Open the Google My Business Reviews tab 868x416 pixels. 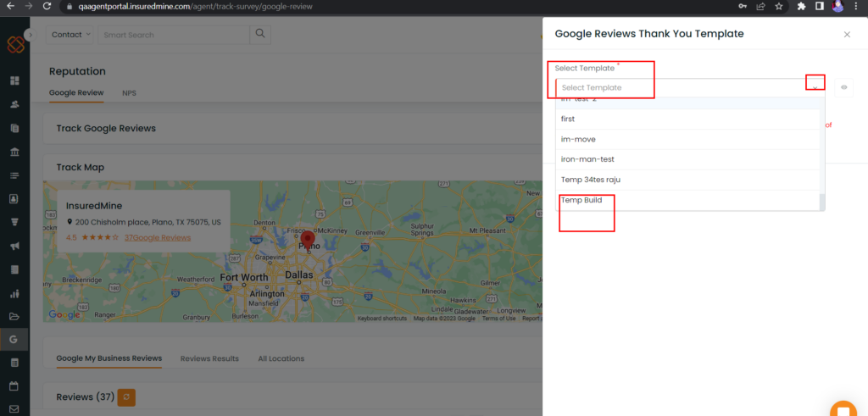click(109, 358)
